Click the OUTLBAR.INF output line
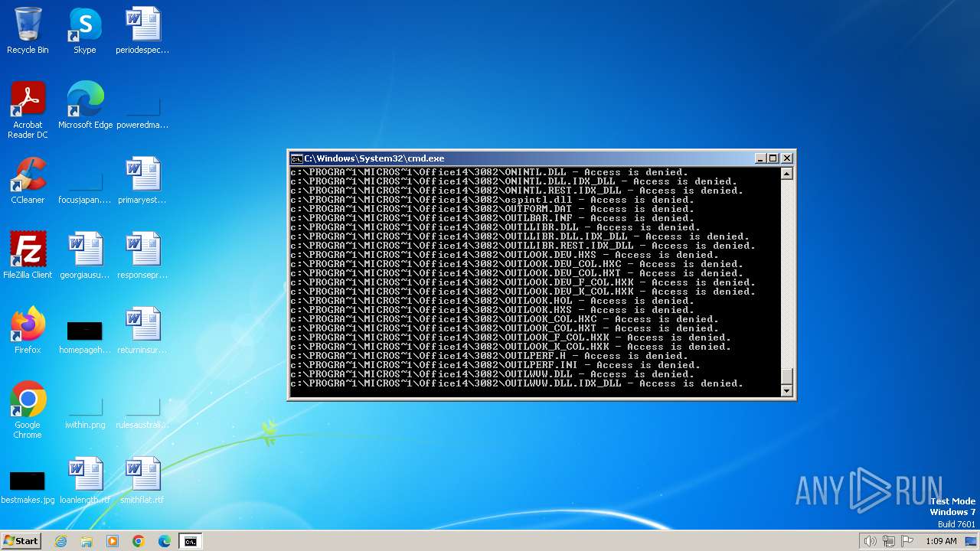Viewport: 980px width, 551px height. point(492,218)
